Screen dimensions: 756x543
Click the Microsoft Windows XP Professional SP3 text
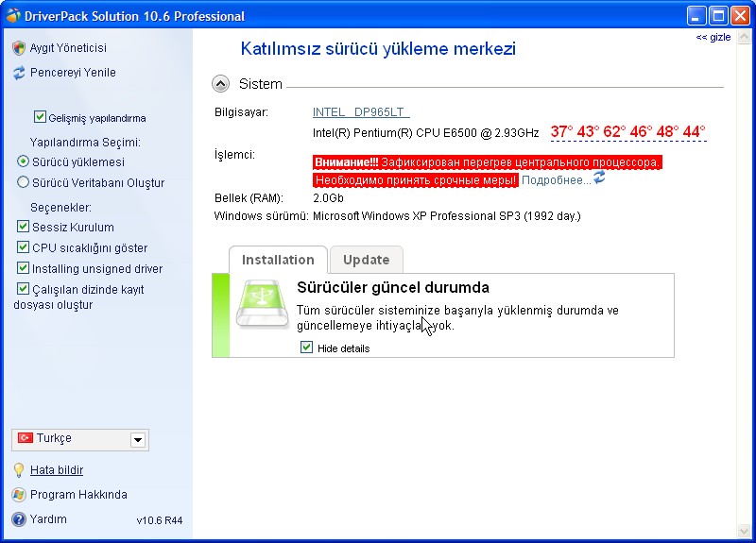tap(446, 216)
